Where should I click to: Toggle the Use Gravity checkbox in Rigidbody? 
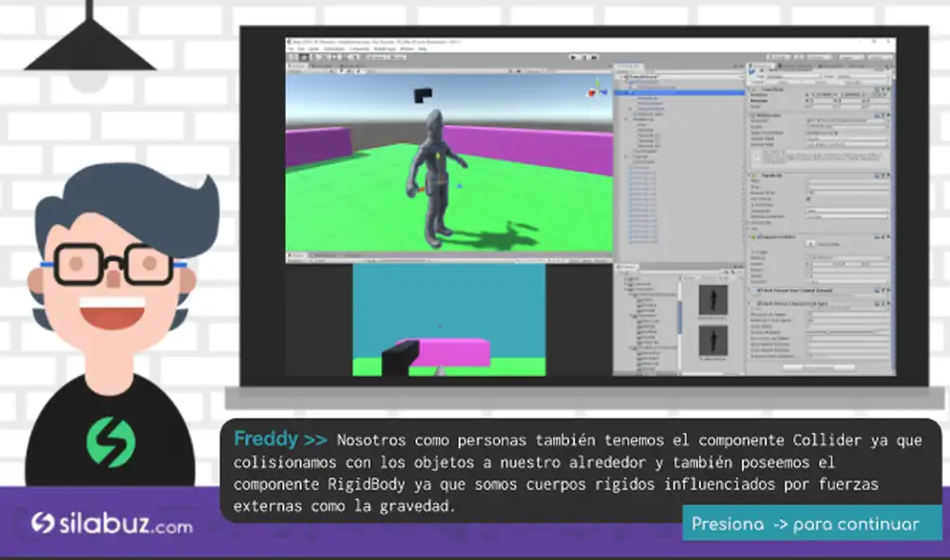click(808, 199)
